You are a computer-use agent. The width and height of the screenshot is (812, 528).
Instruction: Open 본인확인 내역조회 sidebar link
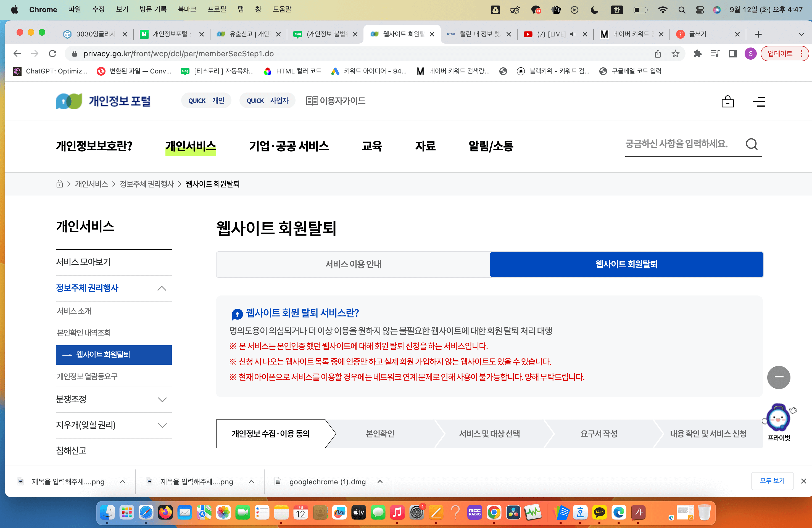[84, 332]
